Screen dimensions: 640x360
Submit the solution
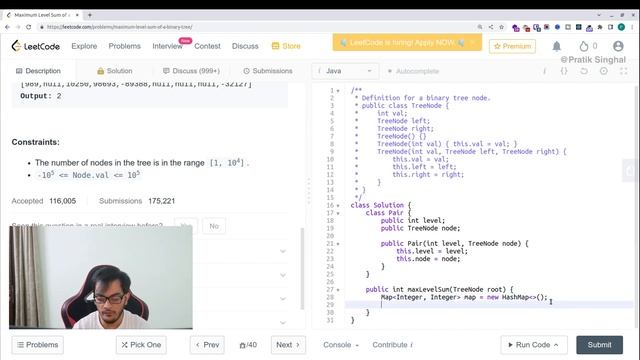coord(600,345)
